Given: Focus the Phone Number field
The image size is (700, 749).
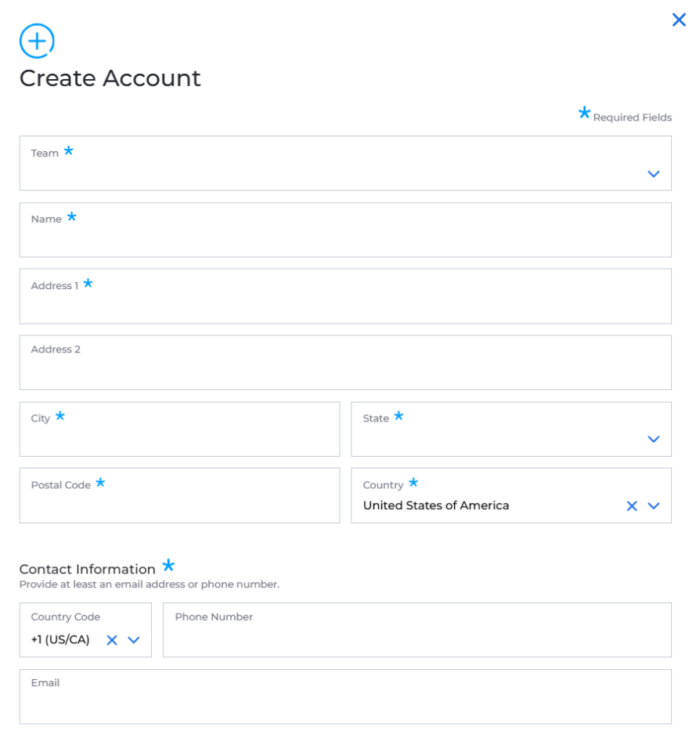Looking at the screenshot, I should click(417, 630).
